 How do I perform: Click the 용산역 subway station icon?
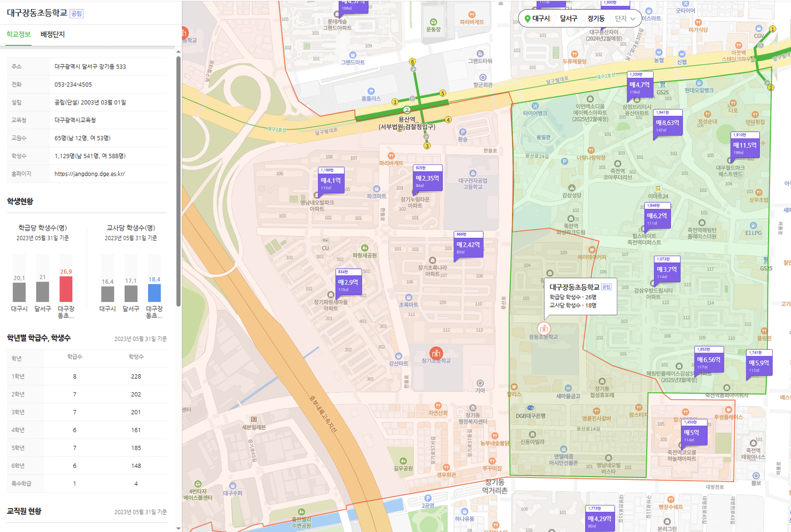pos(407,110)
